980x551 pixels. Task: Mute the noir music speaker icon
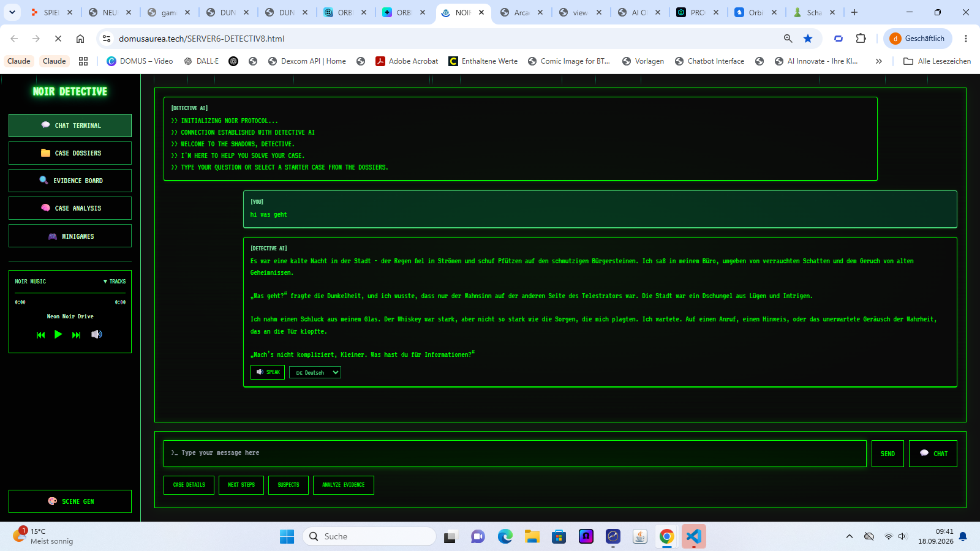click(x=97, y=334)
